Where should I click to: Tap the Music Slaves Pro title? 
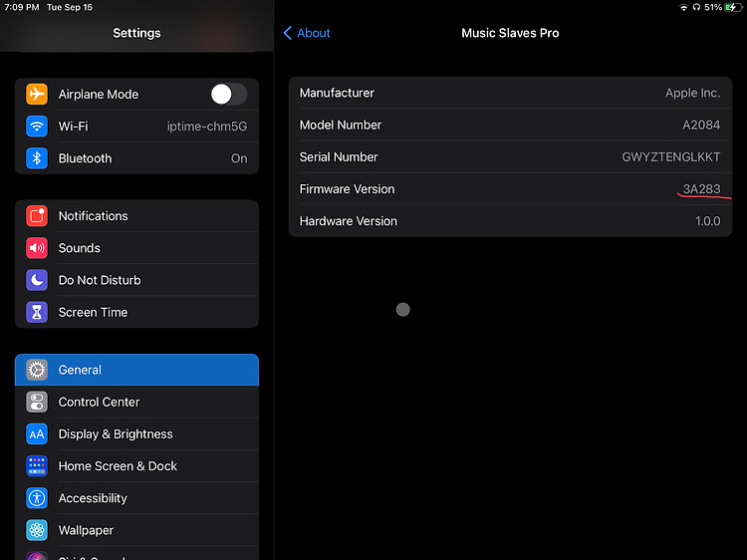[x=510, y=33]
